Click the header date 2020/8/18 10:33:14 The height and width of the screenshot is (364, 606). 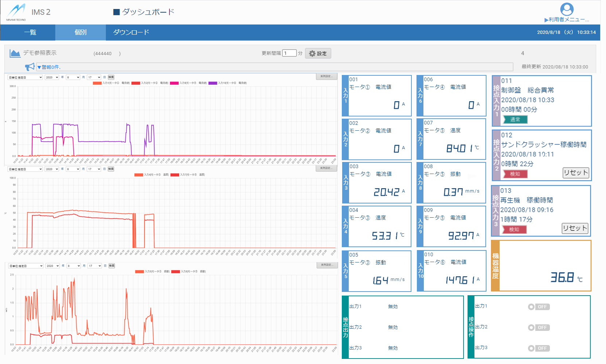(x=566, y=32)
